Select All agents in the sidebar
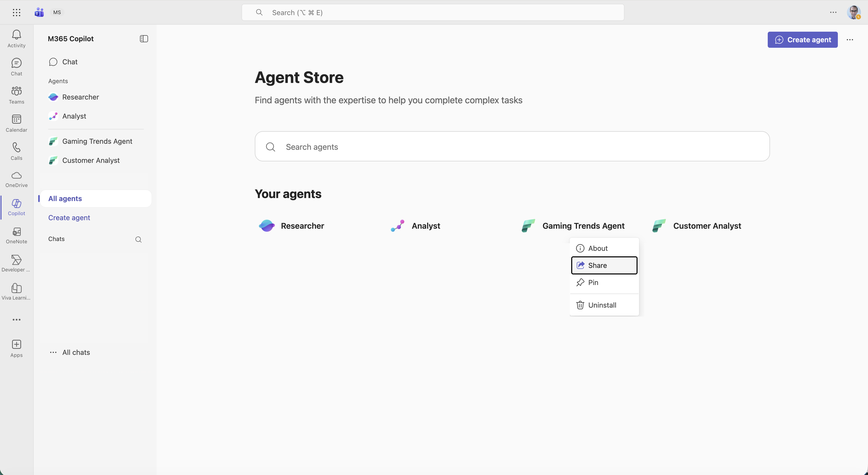The image size is (868, 475). [x=96, y=199]
